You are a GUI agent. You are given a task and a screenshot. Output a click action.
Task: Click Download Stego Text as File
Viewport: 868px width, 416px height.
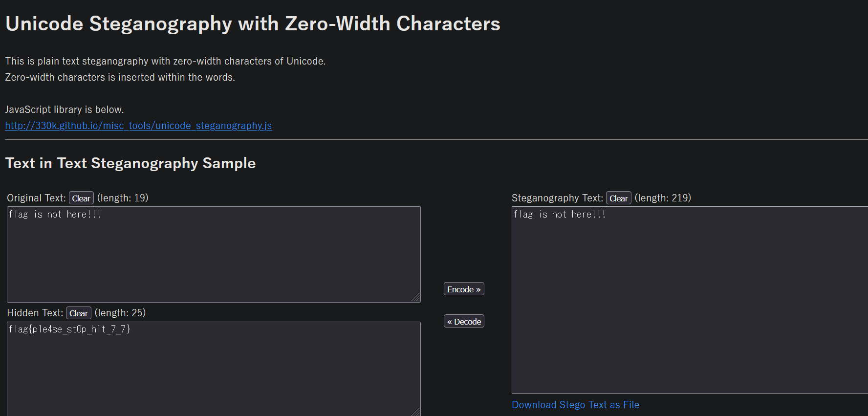pos(575,405)
